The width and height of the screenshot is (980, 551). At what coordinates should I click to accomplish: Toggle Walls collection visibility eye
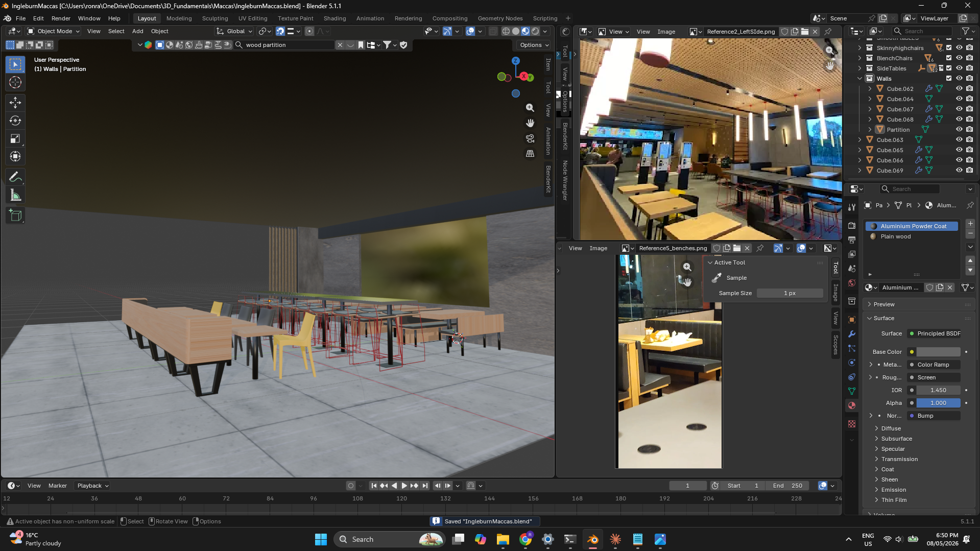coord(959,79)
